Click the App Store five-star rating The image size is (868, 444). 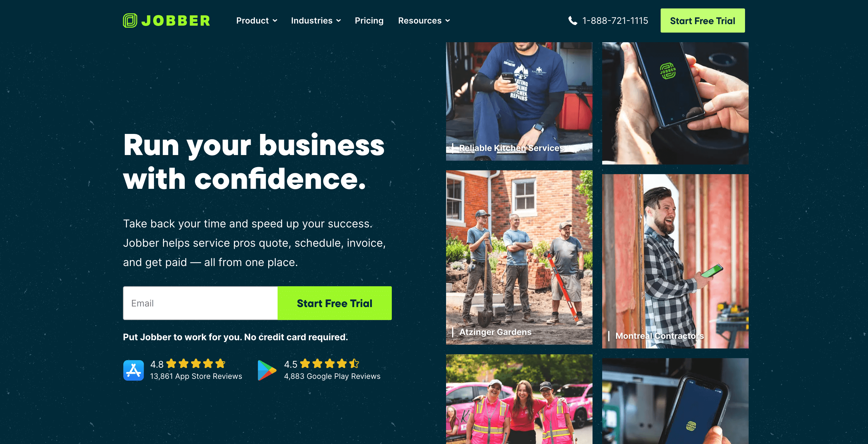point(196,364)
